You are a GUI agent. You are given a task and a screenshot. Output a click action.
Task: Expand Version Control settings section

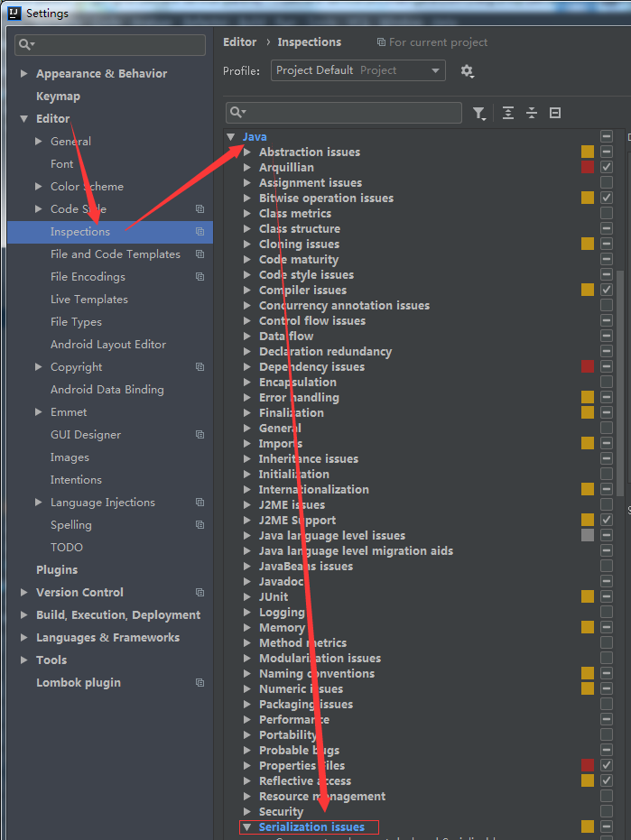tap(24, 593)
